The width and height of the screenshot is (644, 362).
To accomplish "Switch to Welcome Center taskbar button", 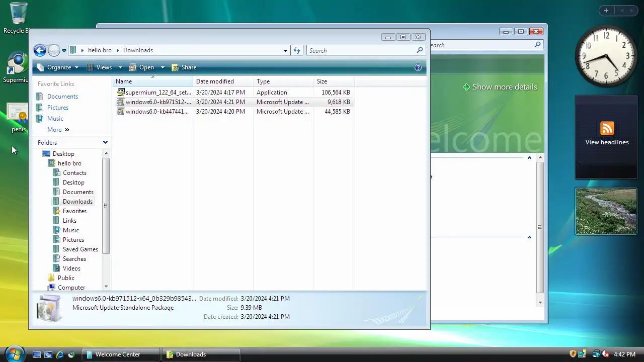I will click(x=121, y=354).
